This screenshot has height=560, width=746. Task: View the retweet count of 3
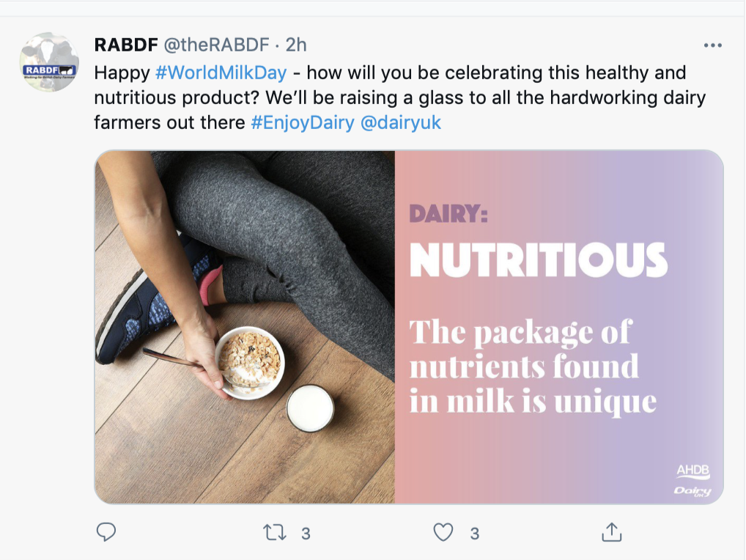pyautogui.click(x=306, y=534)
